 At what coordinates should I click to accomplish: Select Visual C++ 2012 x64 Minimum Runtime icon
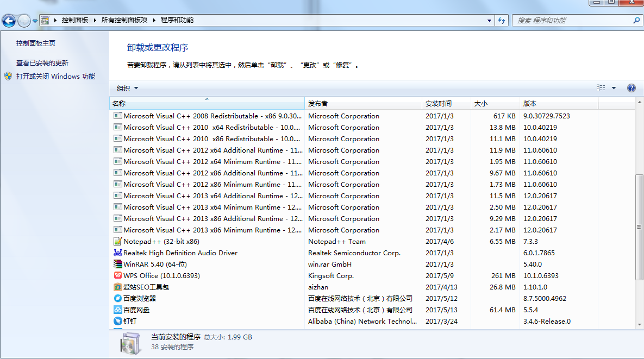tap(118, 161)
